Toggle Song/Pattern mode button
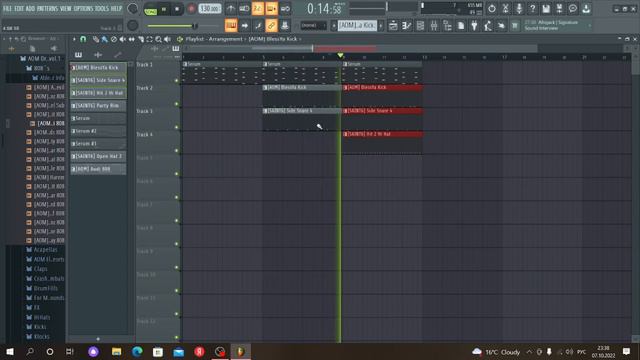The height and width of the screenshot is (360, 640). pos(151,9)
